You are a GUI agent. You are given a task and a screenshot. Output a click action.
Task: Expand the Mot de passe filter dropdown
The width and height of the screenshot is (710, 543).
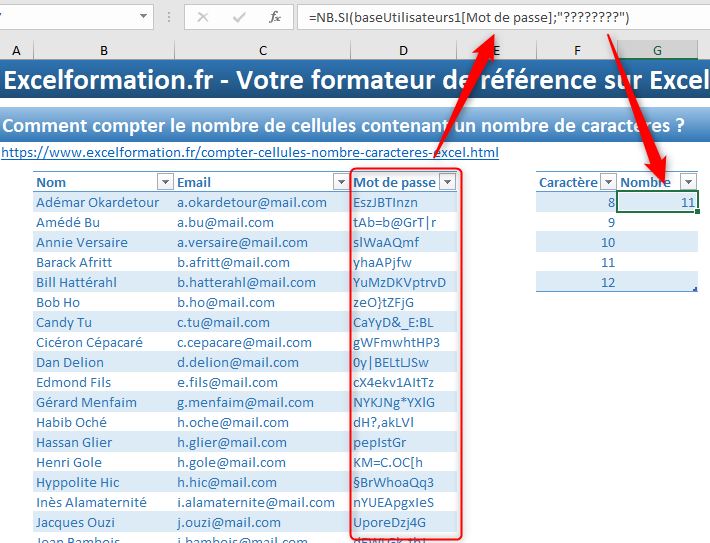click(447, 182)
